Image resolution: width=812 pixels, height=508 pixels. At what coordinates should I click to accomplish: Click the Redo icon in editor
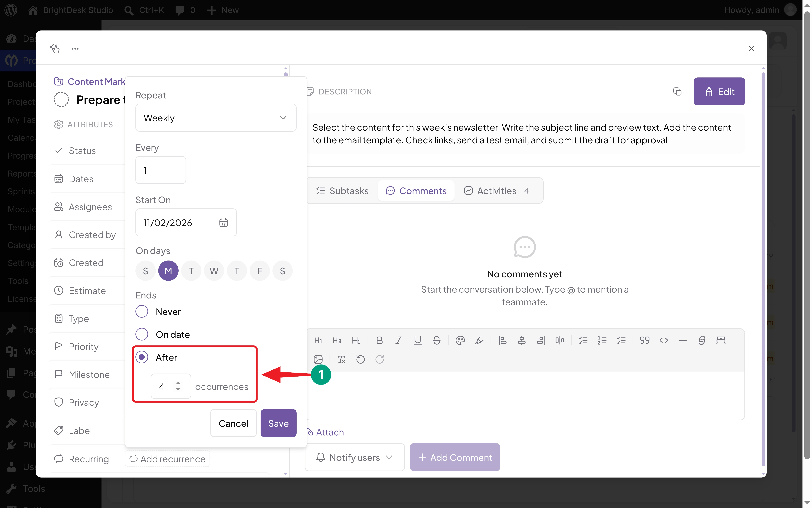(x=380, y=360)
